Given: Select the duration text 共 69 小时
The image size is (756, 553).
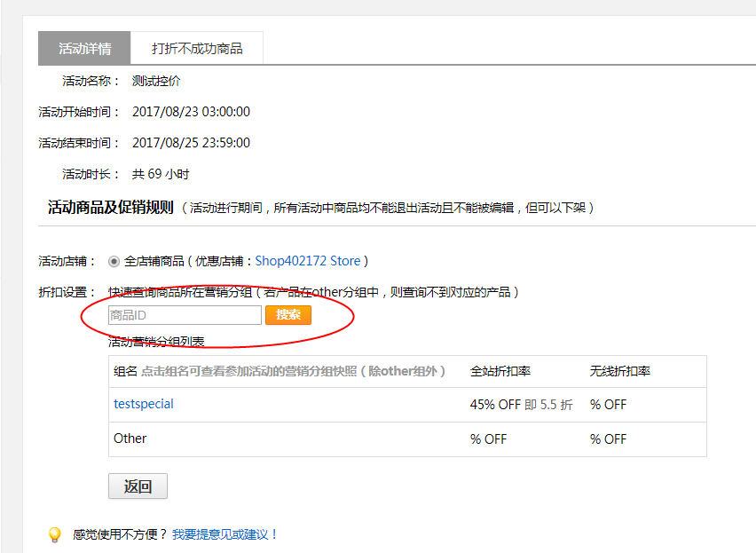Looking at the screenshot, I should click(161, 174).
